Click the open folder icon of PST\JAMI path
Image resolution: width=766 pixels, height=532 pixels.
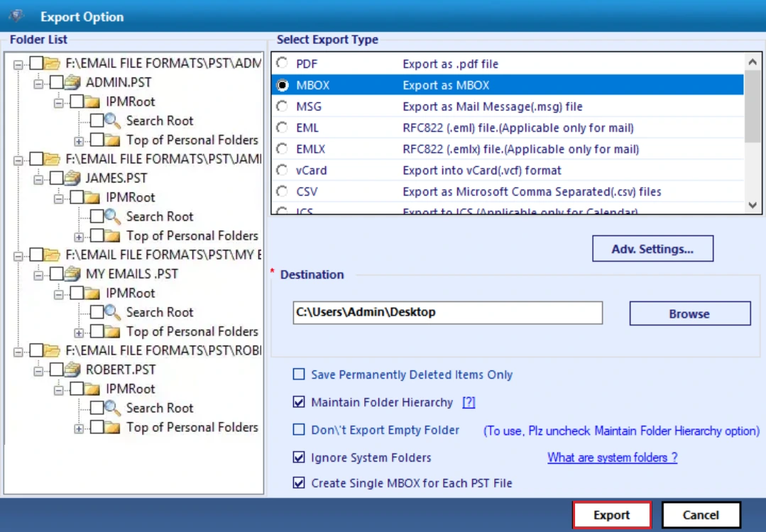point(52,159)
